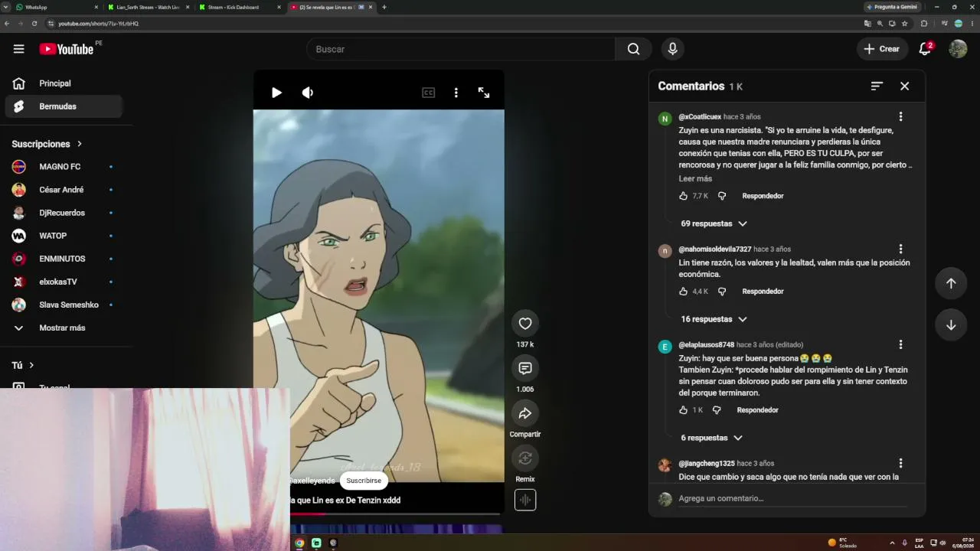This screenshot has height=551, width=980.
Task: Open options for xCoatlicuex's comment
Action: click(900, 117)
